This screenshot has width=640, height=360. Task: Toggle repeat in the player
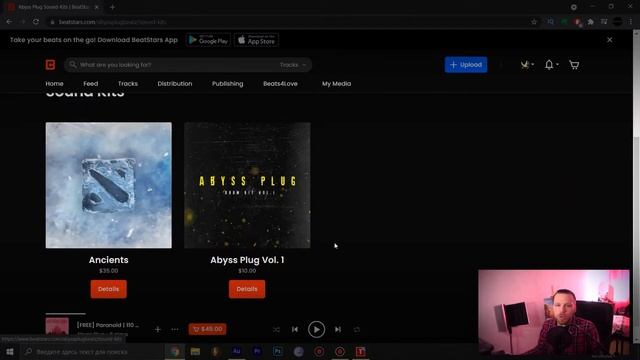[x=357, y=329]
